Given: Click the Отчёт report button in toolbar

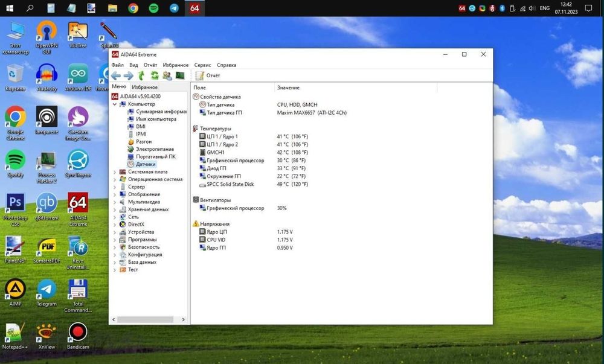Looking at the screenshot, I should point(208,76).
